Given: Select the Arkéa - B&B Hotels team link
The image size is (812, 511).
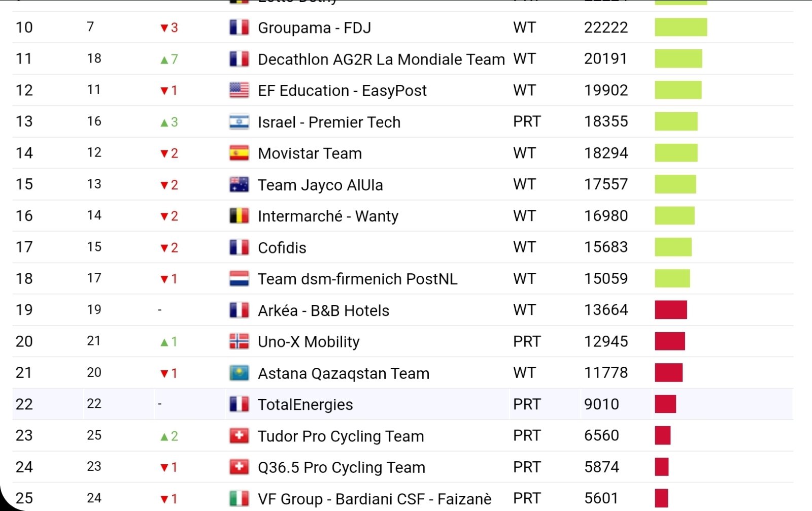Looking at the screenshot, I should [323, 310].
